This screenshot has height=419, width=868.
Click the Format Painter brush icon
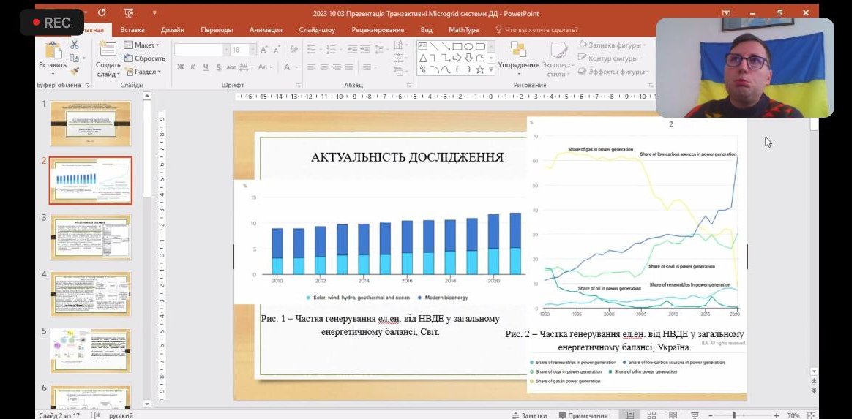[74, 71]
